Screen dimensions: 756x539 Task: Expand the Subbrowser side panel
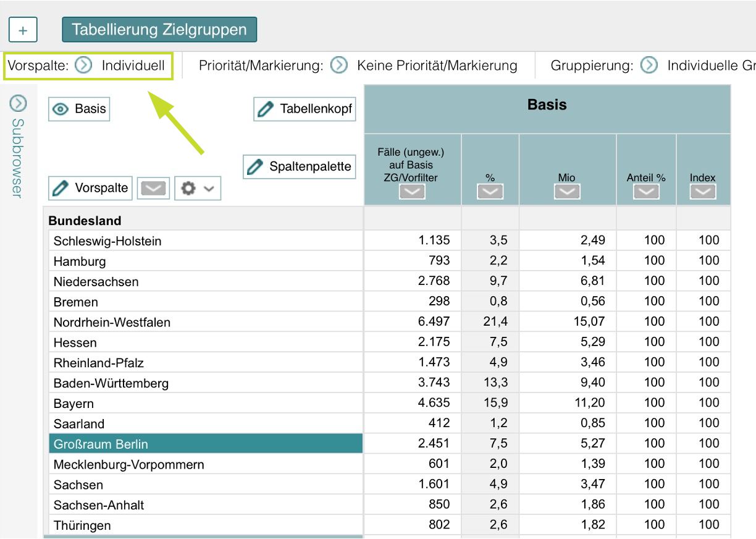[18, 103]
